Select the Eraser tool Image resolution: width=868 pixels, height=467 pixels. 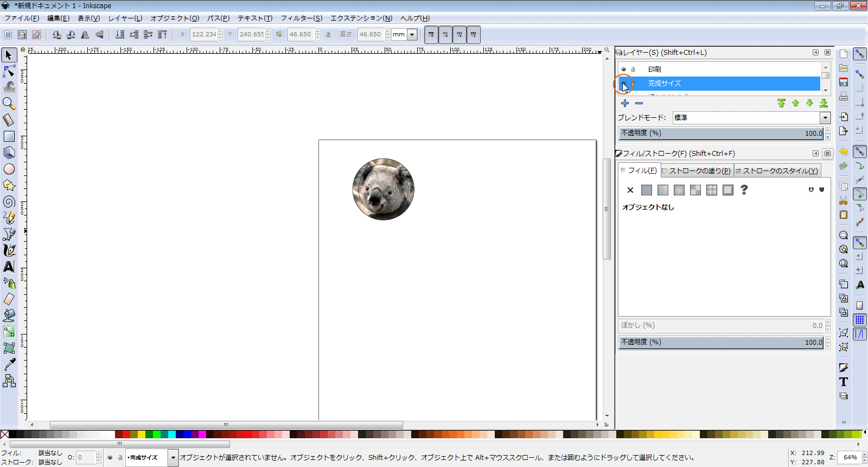point(9,299)
